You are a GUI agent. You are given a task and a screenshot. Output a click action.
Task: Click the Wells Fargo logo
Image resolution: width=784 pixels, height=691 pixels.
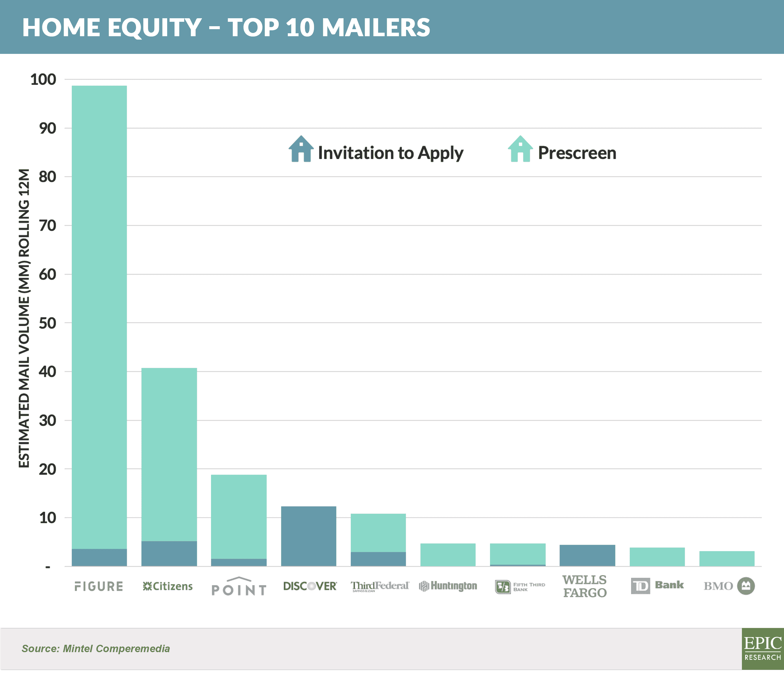585,586
